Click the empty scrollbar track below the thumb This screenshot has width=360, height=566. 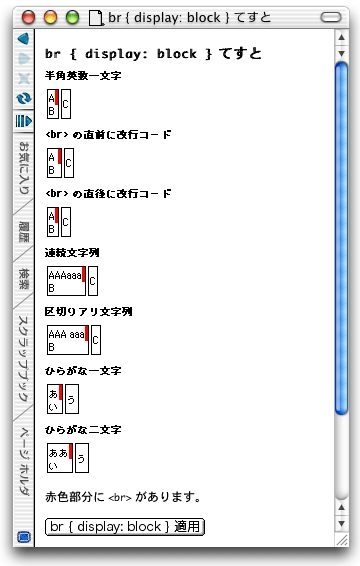pyautogui.click(x=341, y=457)
